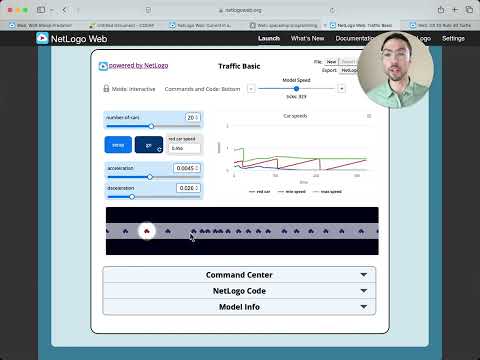Open the sidebar dropdown chevron in Safari

click(52, 10)
